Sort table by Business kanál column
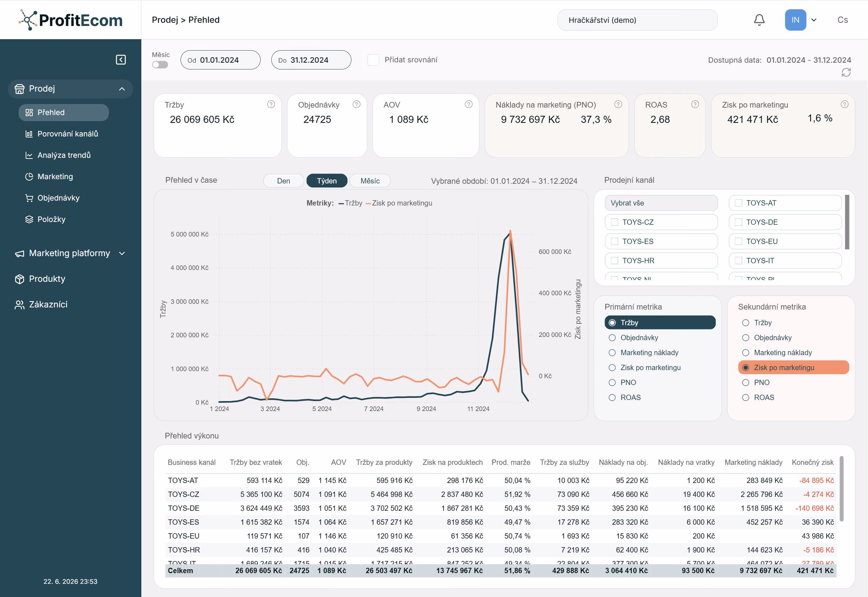This screenshot has width=868, height=597. pos(192,462)
